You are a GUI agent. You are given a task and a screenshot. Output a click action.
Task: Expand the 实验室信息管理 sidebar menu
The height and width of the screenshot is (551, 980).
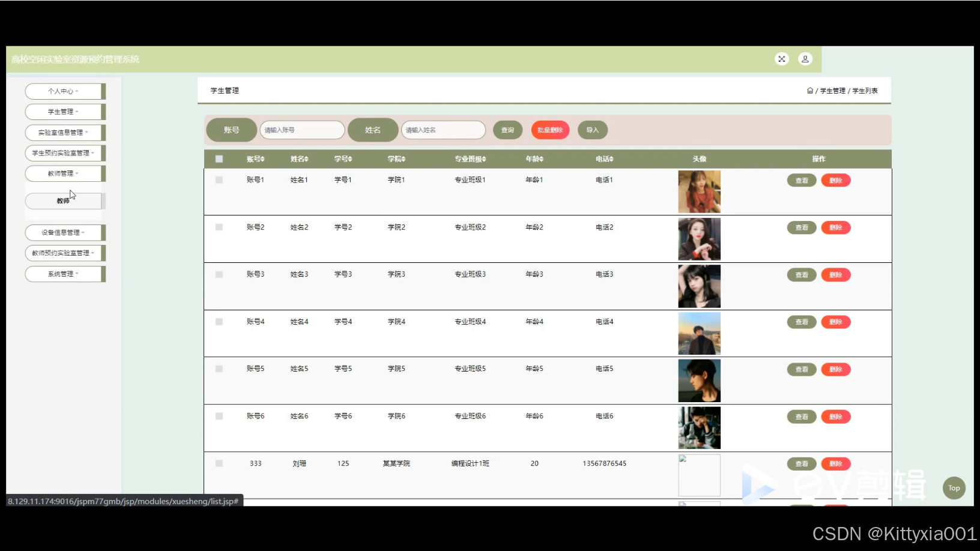[x=64, y=133]
